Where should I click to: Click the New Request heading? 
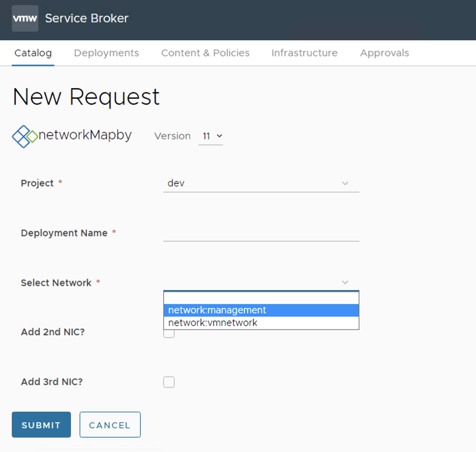click(86, 97)
